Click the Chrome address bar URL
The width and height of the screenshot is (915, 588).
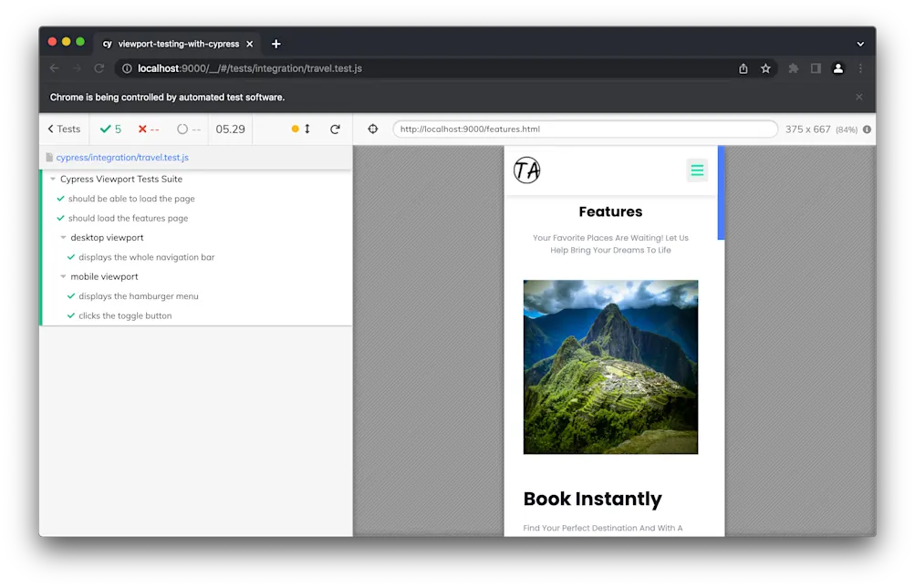tap(250, 68)
